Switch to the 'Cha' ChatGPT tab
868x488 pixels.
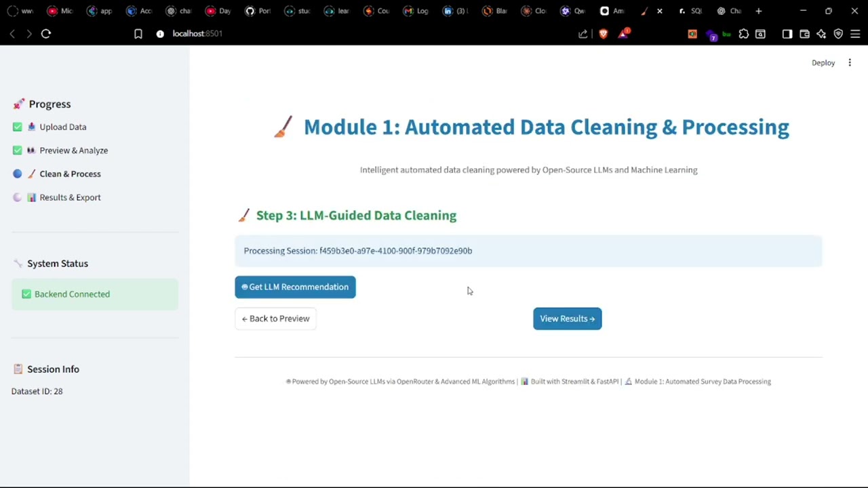[730, 11]
